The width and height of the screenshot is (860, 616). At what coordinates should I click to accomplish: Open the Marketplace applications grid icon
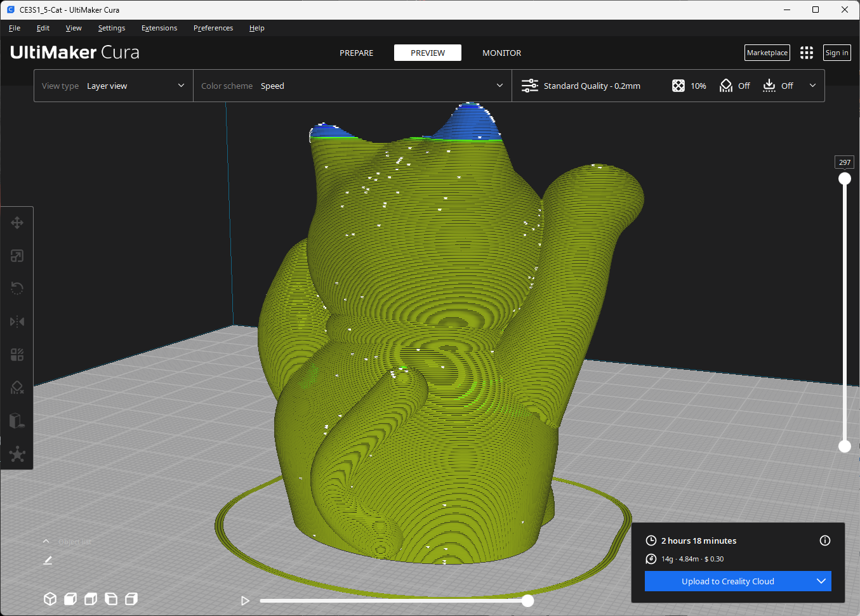point(806,53)
